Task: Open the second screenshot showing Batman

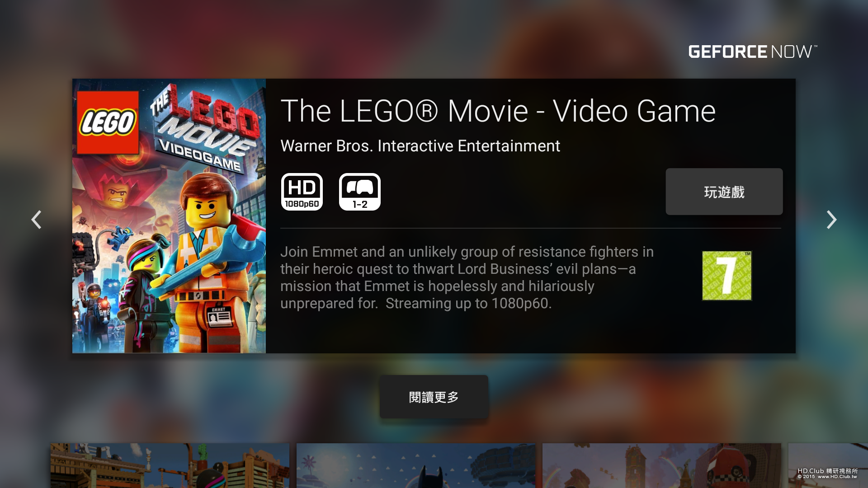Action: coord(416,465)
